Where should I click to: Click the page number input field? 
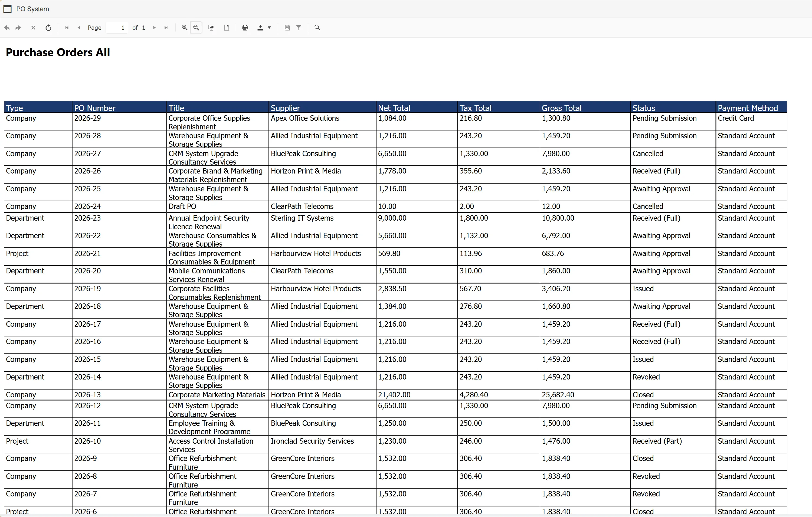tap(117, 28)
